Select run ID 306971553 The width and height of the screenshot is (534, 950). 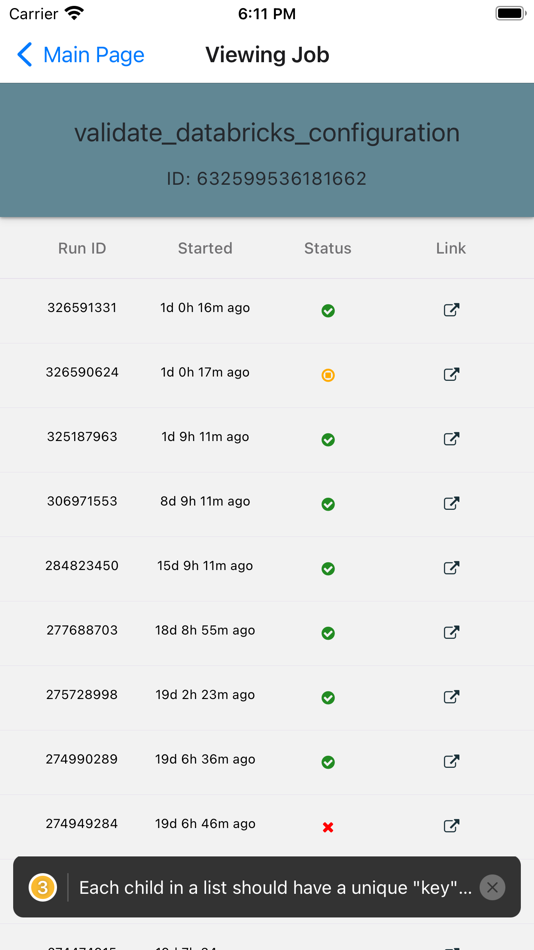coord(82,501)
